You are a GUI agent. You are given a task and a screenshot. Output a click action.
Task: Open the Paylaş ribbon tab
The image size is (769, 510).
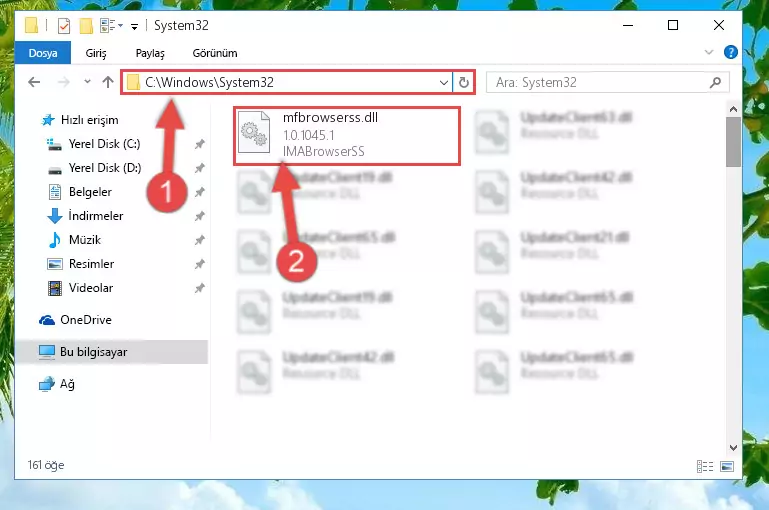pyautogui.click(x=150, y=53)
